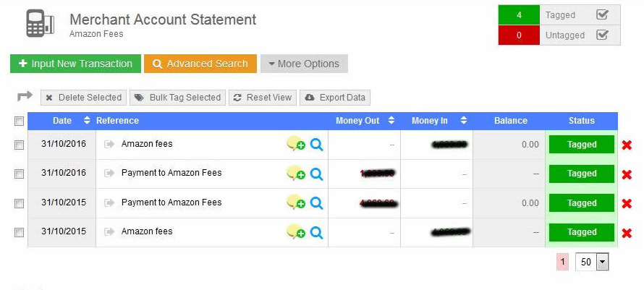Sort table by Money In column
Screen dimensions: 644x290
click(x=464, y=120)
